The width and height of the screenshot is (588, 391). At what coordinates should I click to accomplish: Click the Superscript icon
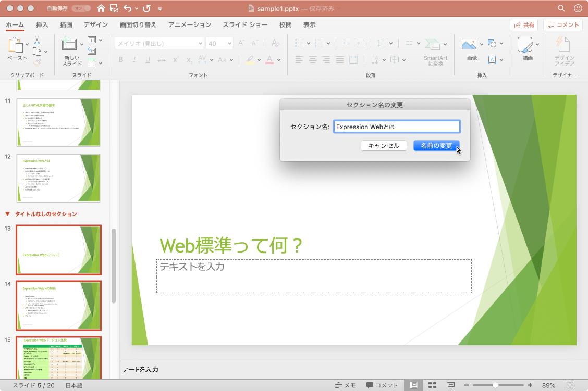click(x=176, y=59)
